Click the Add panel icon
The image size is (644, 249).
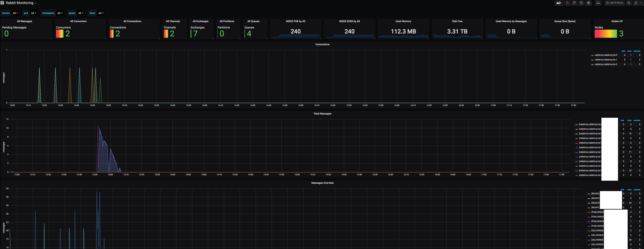pos(559,3)
